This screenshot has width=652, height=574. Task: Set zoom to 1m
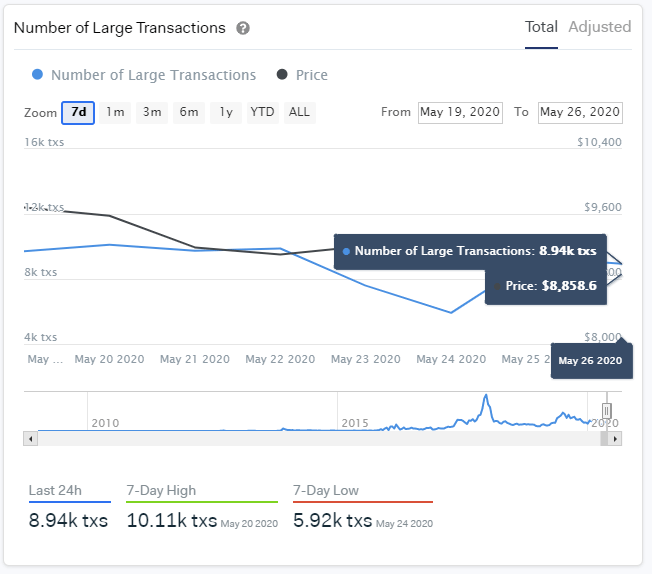point(115,112)
